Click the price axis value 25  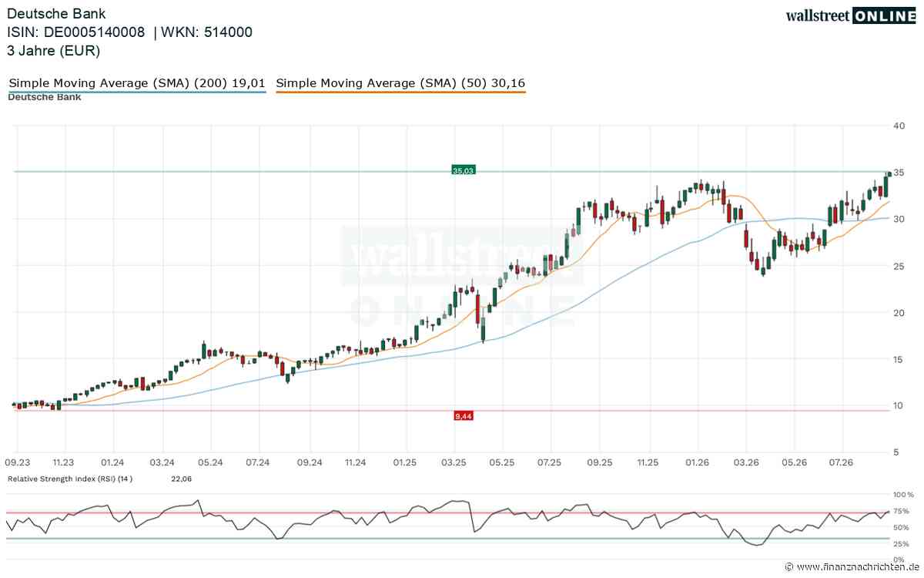[899, 266]
